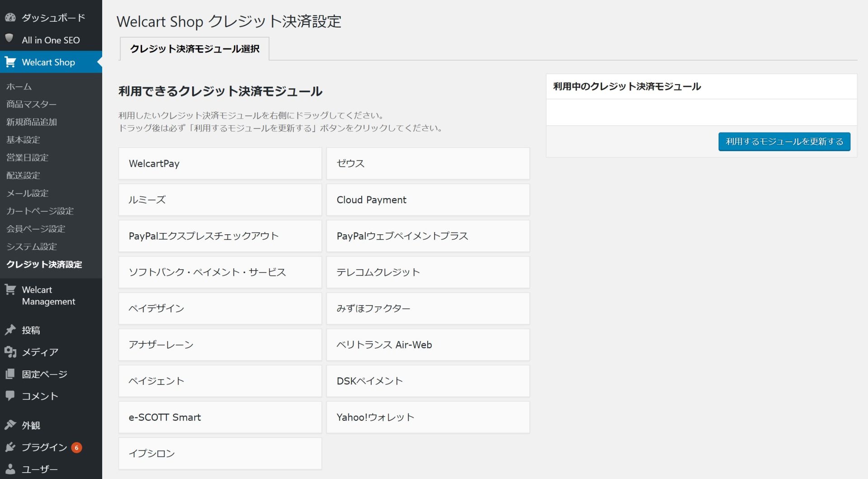Image resolution: width=868 pixels, height=479 pixels.
Task: Select the e-SCOTT Smart module card
Action: pyautogui.click(x=220, y=417)
